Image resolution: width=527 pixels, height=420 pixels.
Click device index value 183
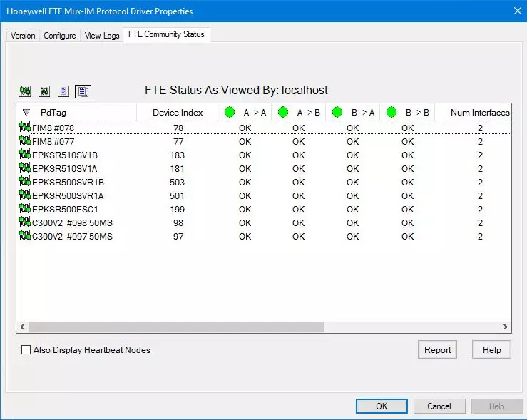[178, 155]
